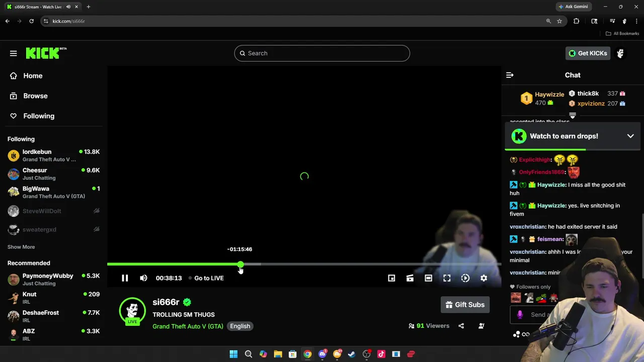The width and height of the screenshot is (644, 362).
Task: Open the user profile avatar menu
Action: 620,53
